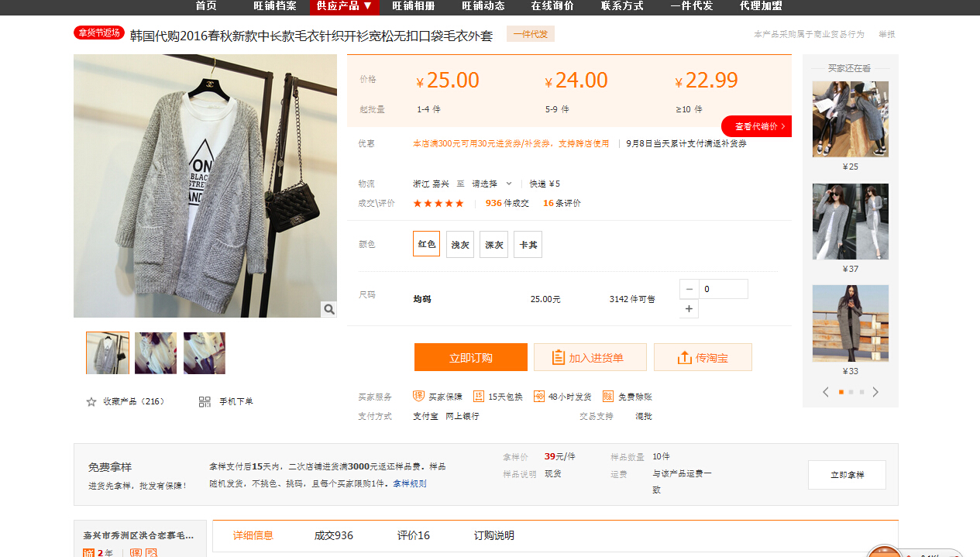Click the 加入进货单 button
The image size is (980, 557).
click(588, 357)
